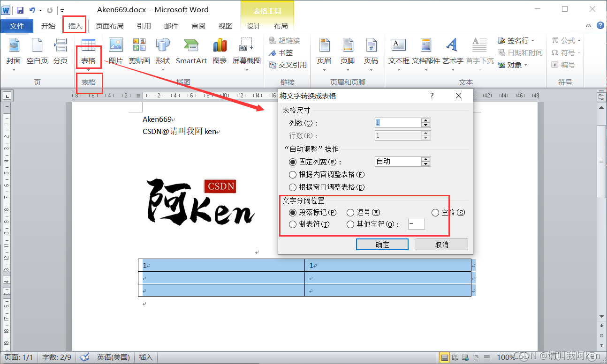Click Date and Time (日期和时间) button
The height and width of the screenshot is (364, 607).
(520, 53)
